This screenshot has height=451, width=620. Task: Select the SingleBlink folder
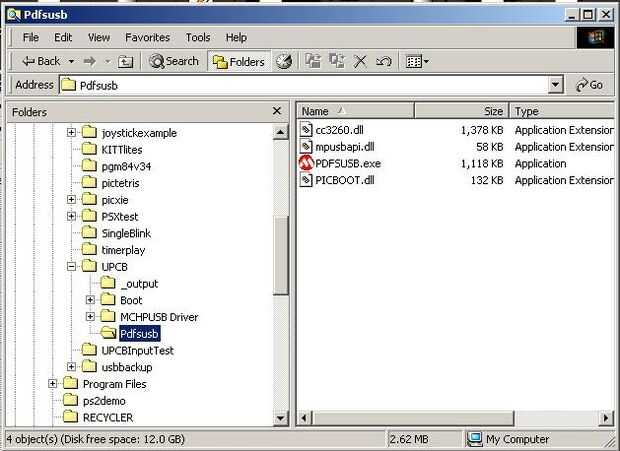126,233
